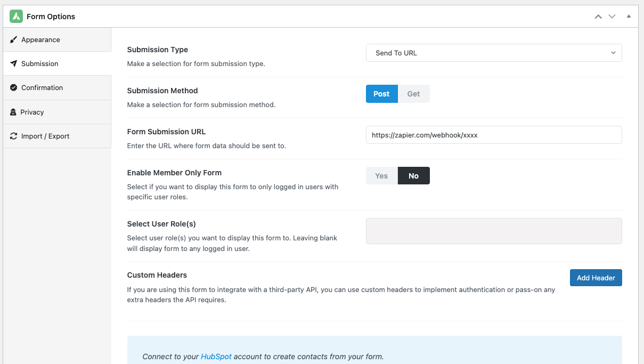The width and height of the screenshot is (644, 364).
Task: Click the Import / Export refresh arrows icon
Action: [13, 136]
